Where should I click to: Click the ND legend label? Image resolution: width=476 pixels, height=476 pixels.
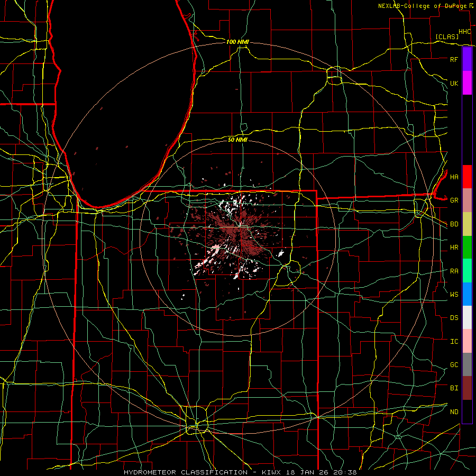click(454, 411)
